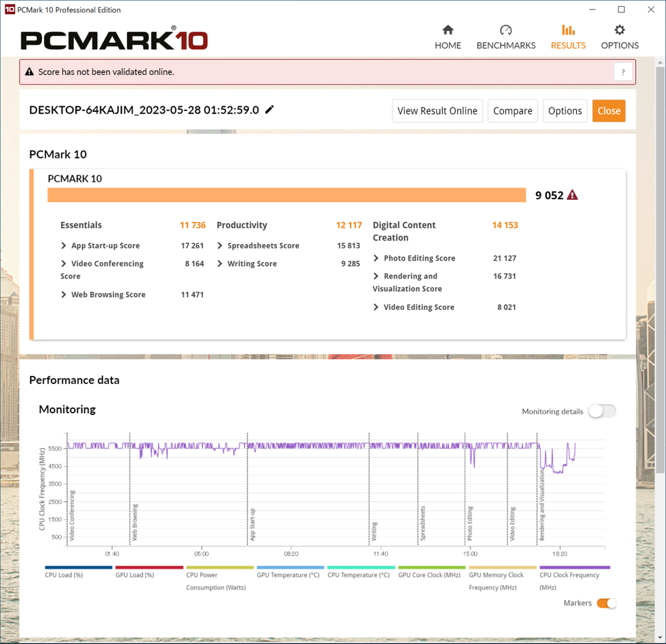Image resolution: width=666 pixels, height=644 pixels.
Task: Click scrollbar down arrow
Action: (660, 637)
